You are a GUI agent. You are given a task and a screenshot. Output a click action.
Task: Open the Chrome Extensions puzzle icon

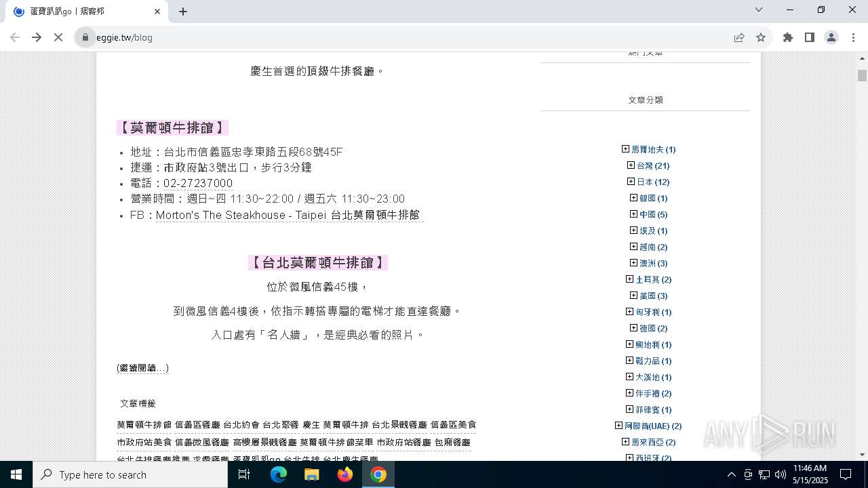[x=788, y=37]
